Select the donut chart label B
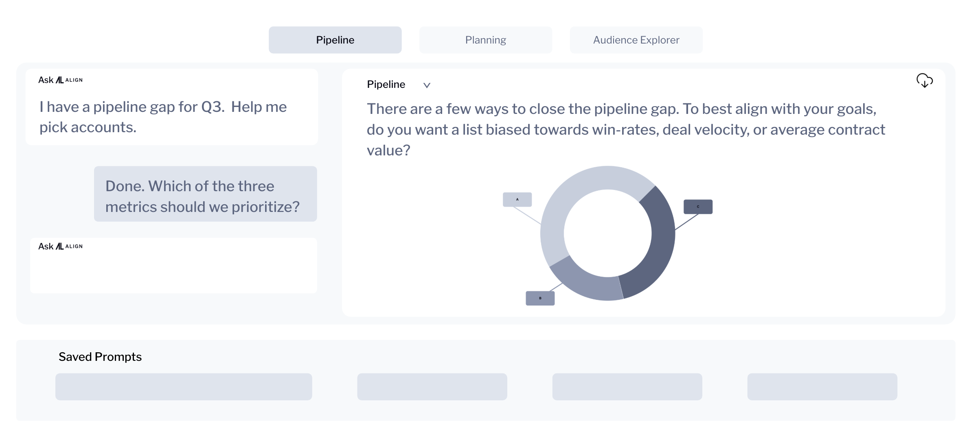Viewport: 980px width, 441px height. pyautogui.click(x=540, y=298)
